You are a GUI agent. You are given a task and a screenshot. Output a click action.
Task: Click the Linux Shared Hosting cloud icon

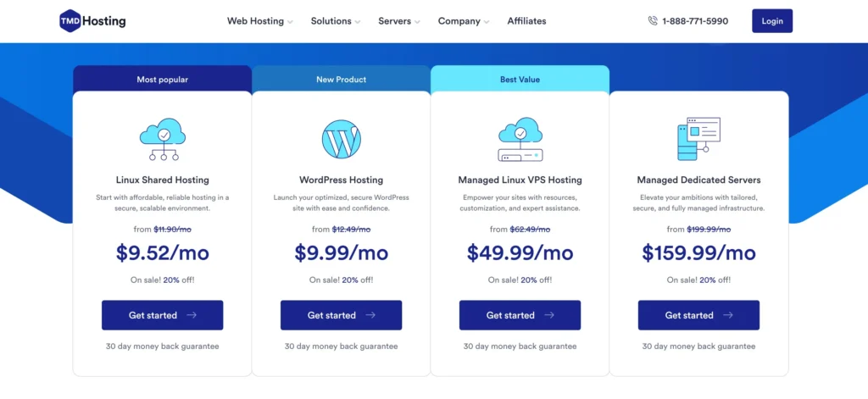coord(163,140)
